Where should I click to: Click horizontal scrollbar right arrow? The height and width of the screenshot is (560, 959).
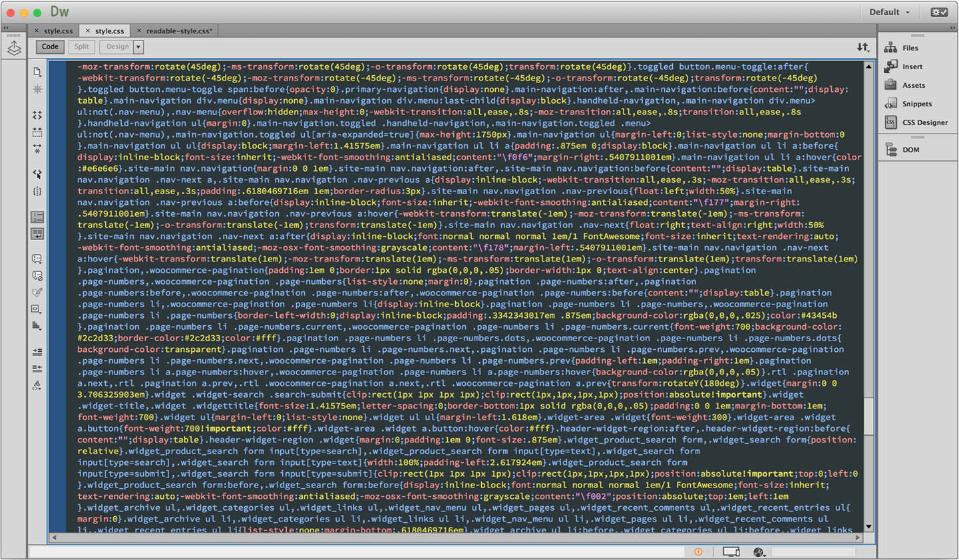859,537
